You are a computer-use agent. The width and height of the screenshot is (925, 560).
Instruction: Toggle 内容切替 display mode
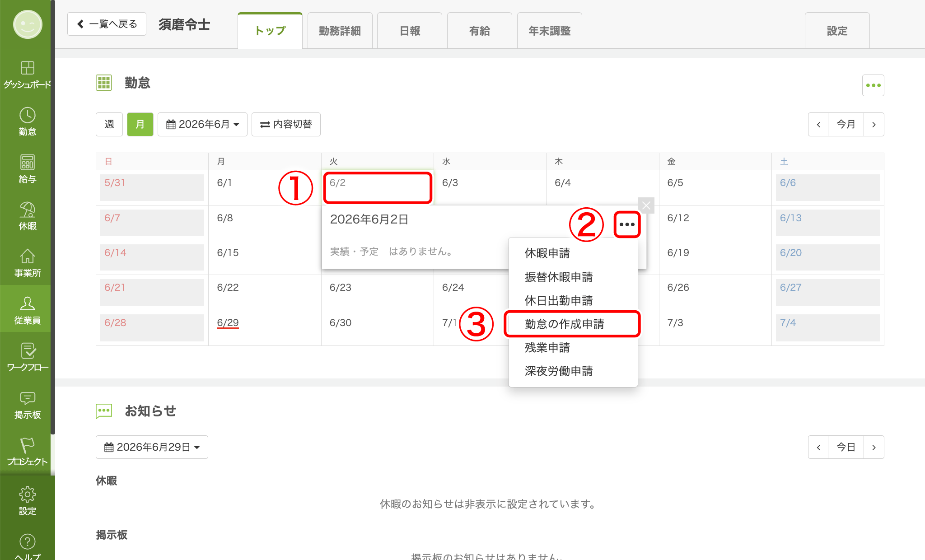[x=286, y=124]
